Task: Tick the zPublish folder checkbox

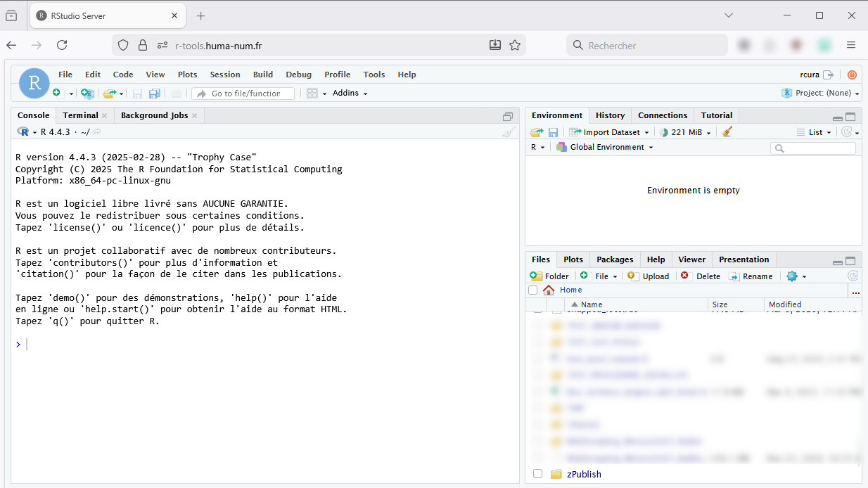Action: [x=538, y=474]
